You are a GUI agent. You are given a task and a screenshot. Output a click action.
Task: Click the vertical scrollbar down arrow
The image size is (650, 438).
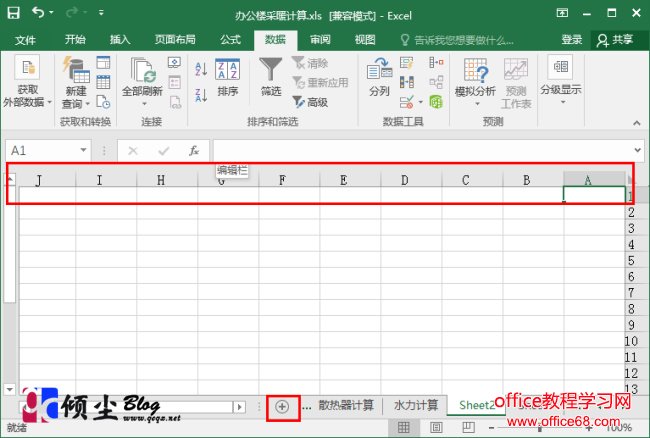[x=9, y=390]
